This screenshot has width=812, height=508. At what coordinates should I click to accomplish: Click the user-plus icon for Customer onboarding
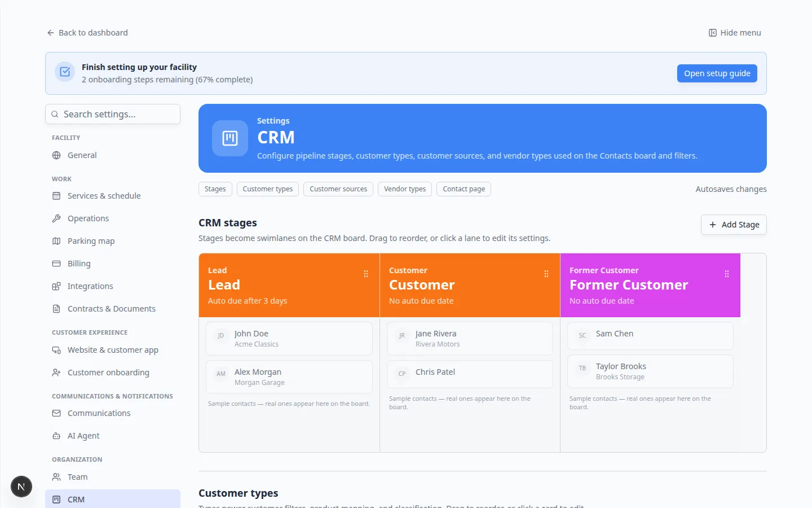56,373
